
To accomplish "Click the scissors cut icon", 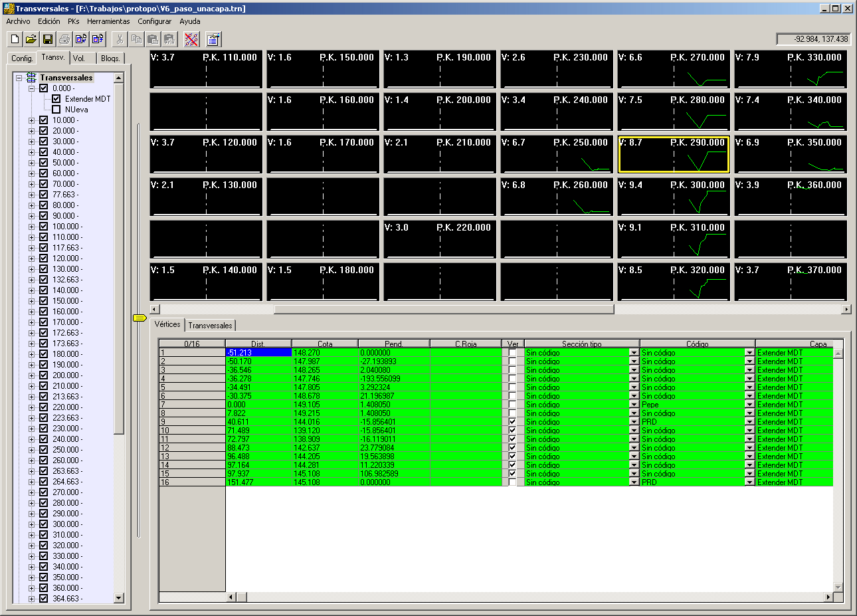I will 120,39.
